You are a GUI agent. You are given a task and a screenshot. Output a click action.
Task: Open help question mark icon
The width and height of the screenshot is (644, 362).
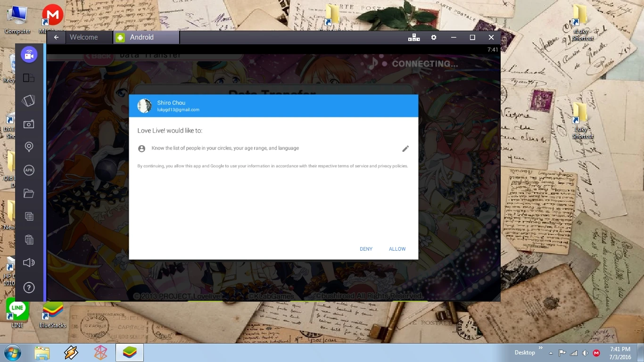pyautogui.click(x=29, y=288)
